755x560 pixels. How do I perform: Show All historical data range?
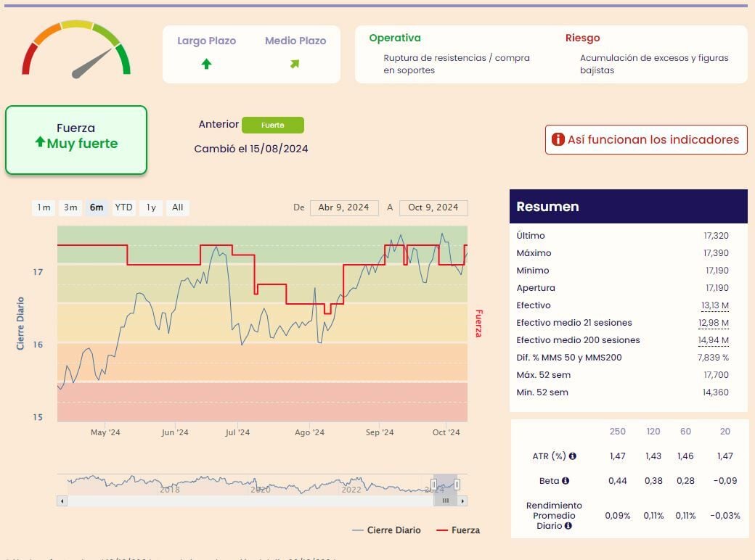[x=177, y=208]
